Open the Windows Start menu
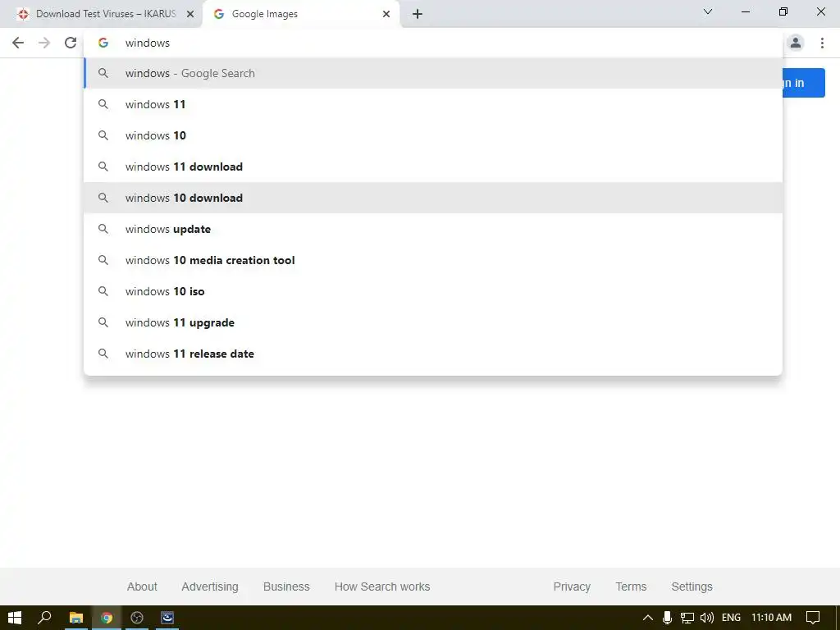 tap(15, 618)
